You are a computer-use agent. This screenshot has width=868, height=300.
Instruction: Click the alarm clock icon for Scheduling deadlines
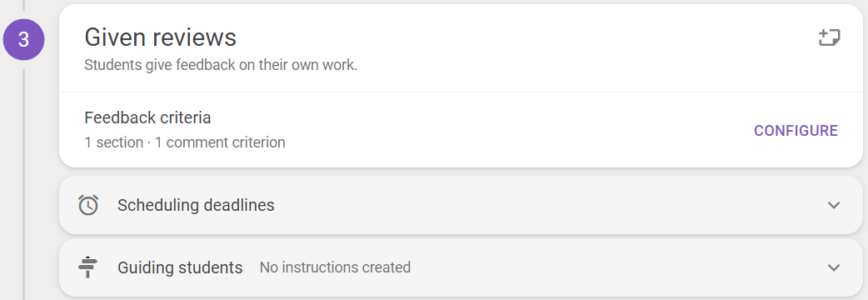[88, 205]
